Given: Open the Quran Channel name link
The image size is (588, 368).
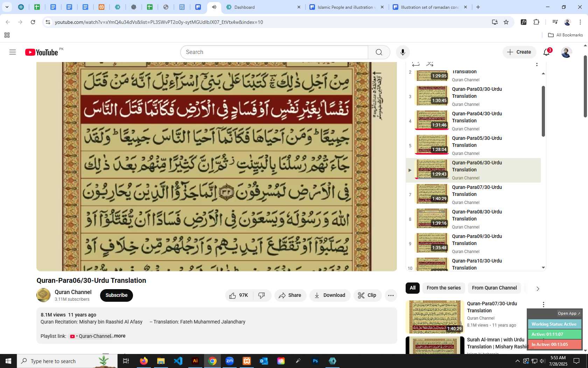Looking at the screenshot, I should [x=73, y=292].
